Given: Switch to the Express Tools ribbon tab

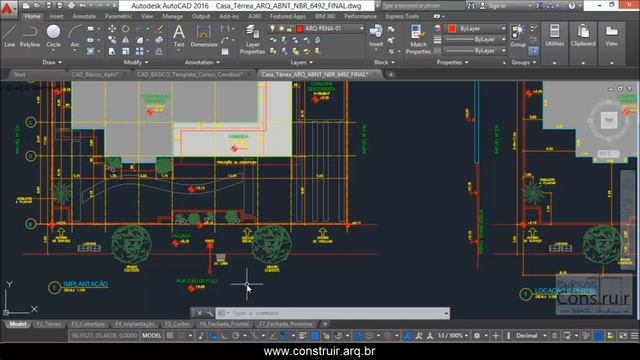Looking at the screenshot, I should (402, 16).
